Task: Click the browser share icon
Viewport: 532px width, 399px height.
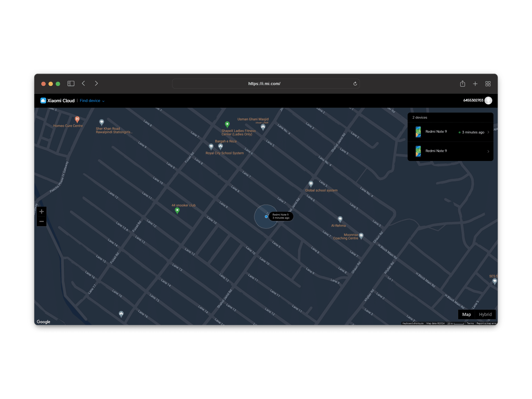Action: (x=462, y=84)
